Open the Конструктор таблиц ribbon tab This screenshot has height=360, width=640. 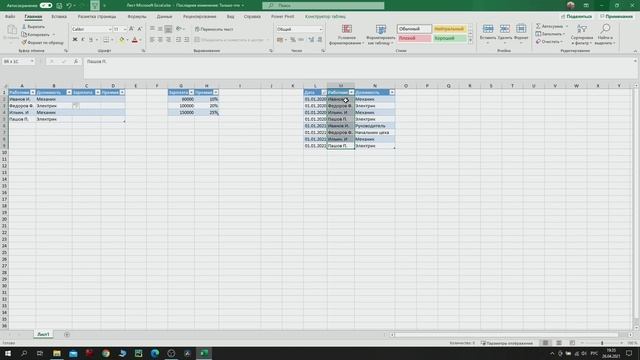[325, 16]
